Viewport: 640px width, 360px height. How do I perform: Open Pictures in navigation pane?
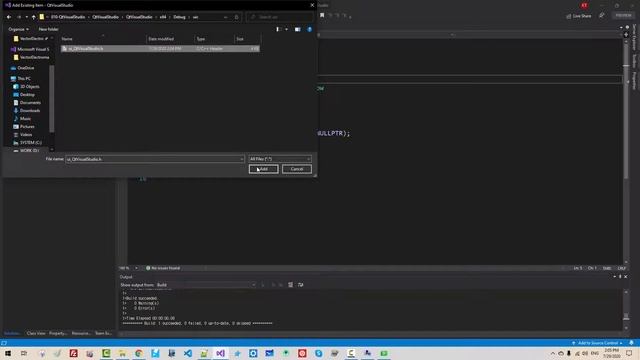[24, 127]
